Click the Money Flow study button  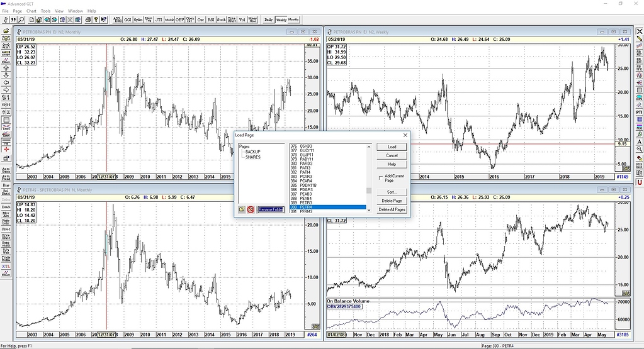point(252,19)
